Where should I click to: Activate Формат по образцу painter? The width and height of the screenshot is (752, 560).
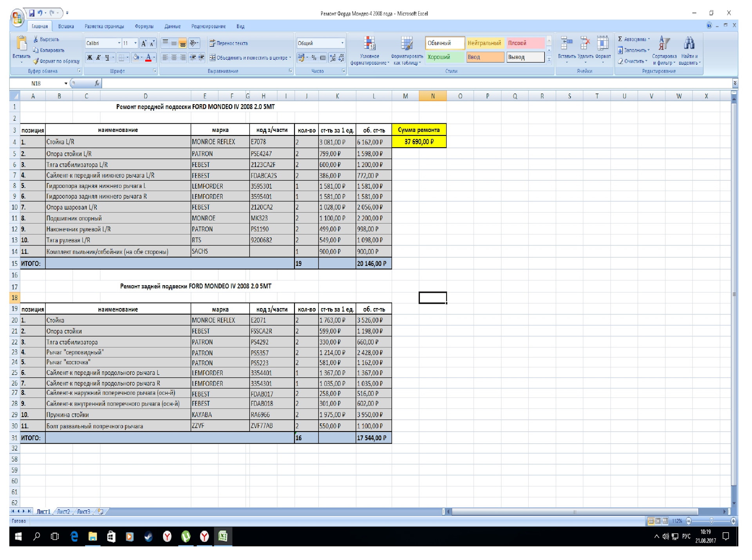click(x=56, y=61)
